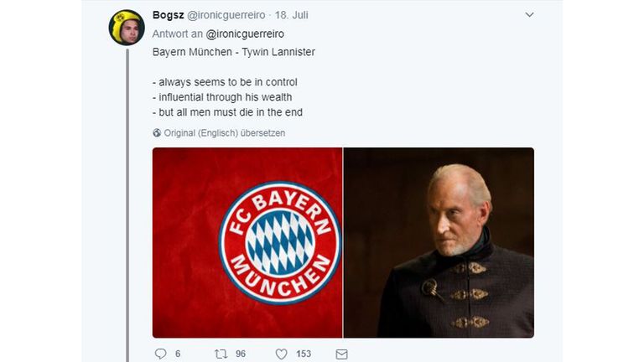Expand the tweet options chevron
This screenshot has width=644, height=362.
529,15
